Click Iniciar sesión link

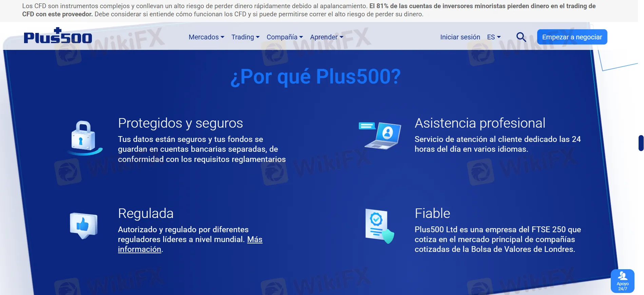[x=460, y=37]
